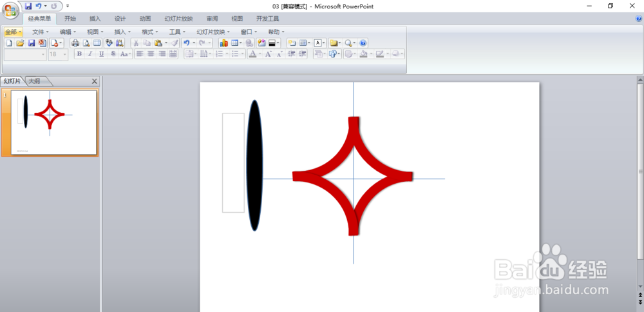Open the font color dropdown arrow

260,54
